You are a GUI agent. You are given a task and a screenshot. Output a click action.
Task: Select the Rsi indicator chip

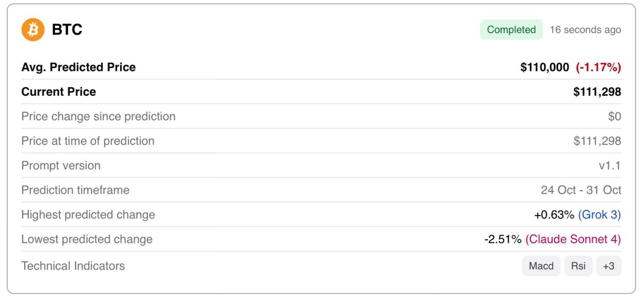click(x=578, y=266)
